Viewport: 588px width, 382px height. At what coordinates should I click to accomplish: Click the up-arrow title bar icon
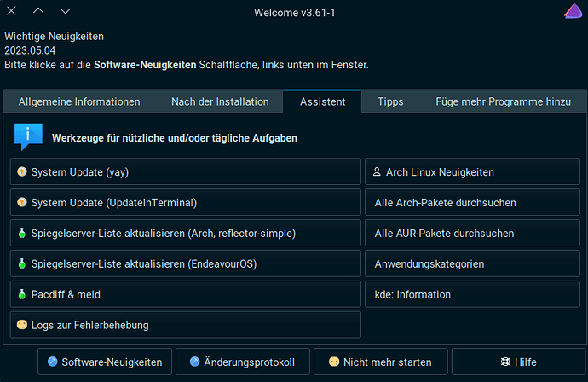point(38,11)
